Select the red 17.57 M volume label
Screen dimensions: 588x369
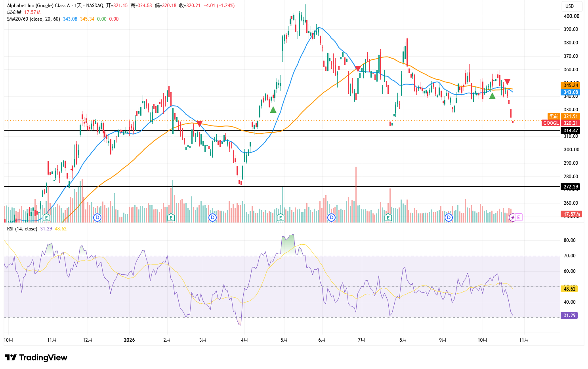click(x=572, y=214)
